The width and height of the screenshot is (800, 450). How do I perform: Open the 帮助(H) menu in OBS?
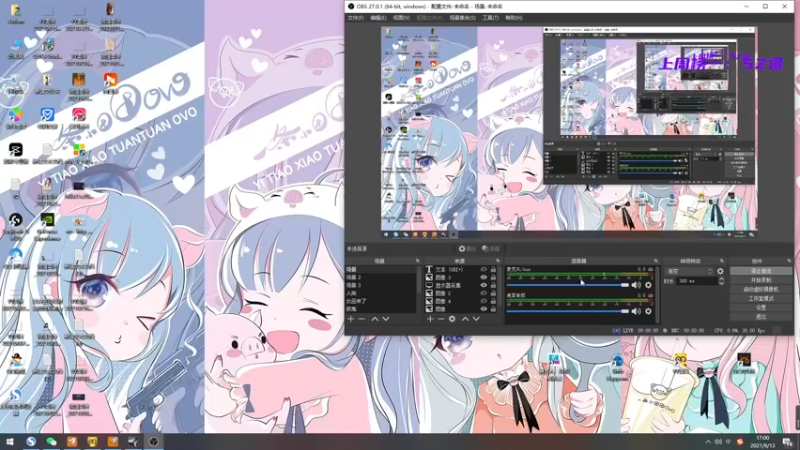[x=514, y=18]
